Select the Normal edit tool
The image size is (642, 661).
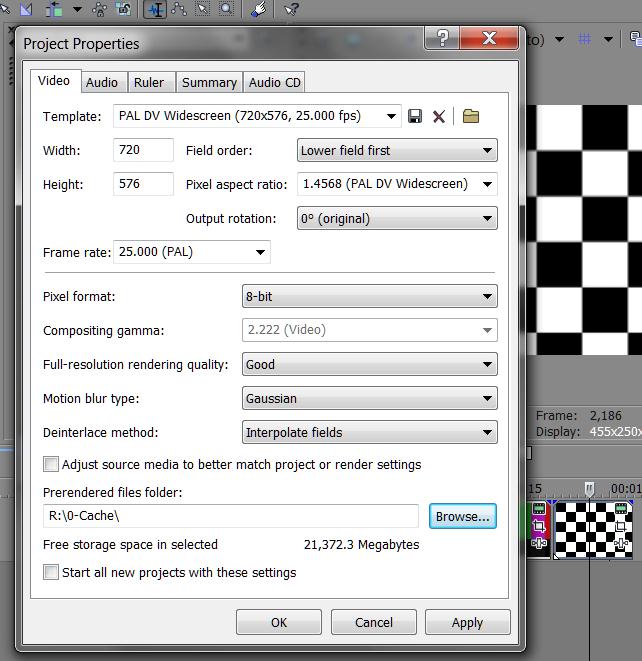[x=155, y=9]
